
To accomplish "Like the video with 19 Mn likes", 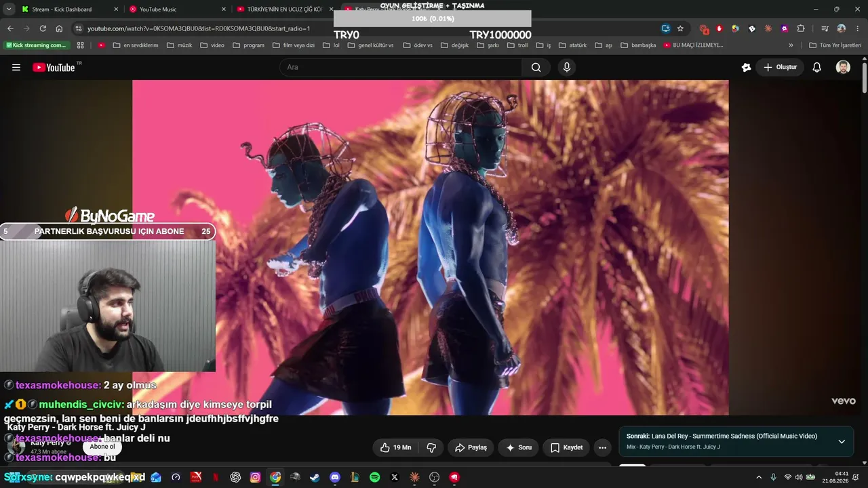I will [395, 447].
